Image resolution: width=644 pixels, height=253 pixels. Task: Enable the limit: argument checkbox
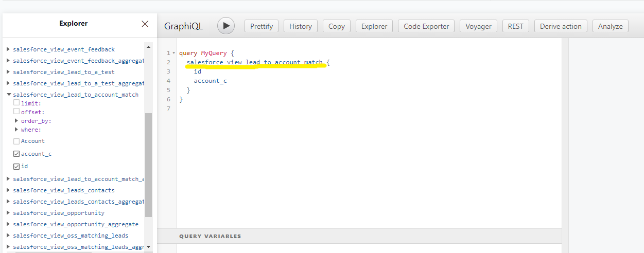(x=16, y=103)
